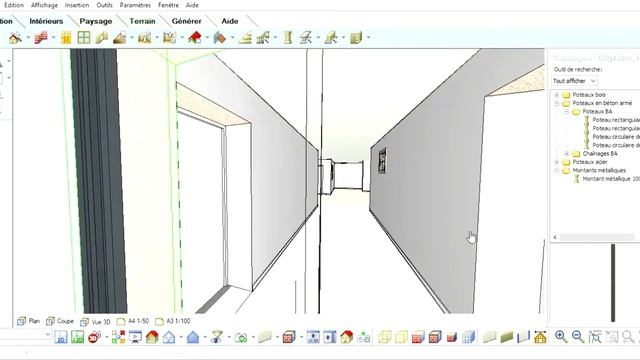The image size is (640, 360).
Task: Open the Vue 3D view tab
Action: [96, 322]
